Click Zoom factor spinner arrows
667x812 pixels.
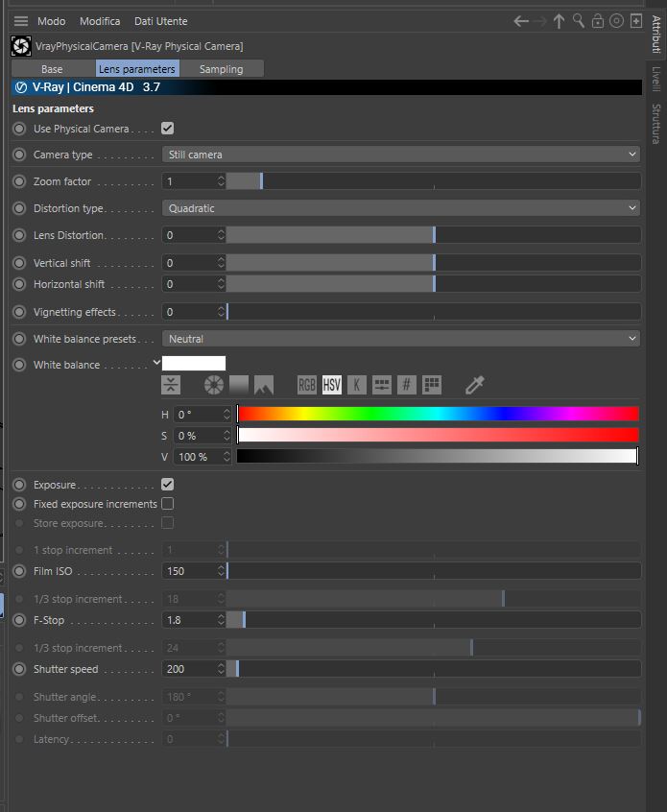[x=221, y=181]
